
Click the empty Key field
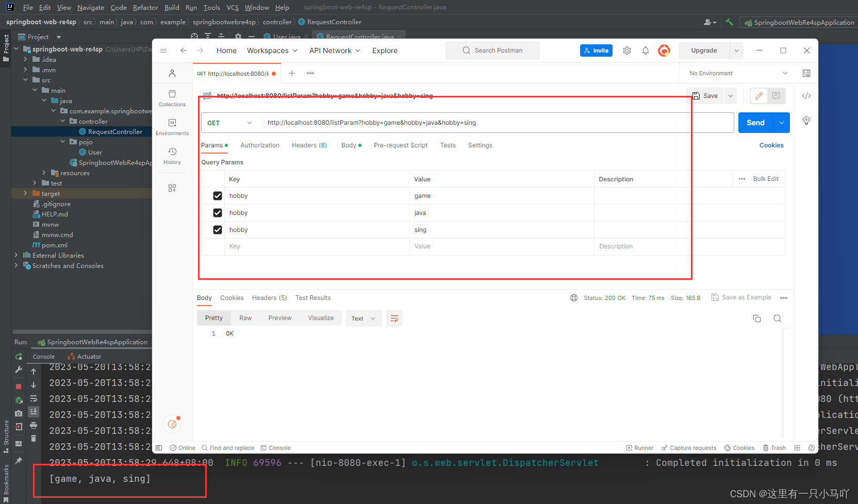click(317, 246)
